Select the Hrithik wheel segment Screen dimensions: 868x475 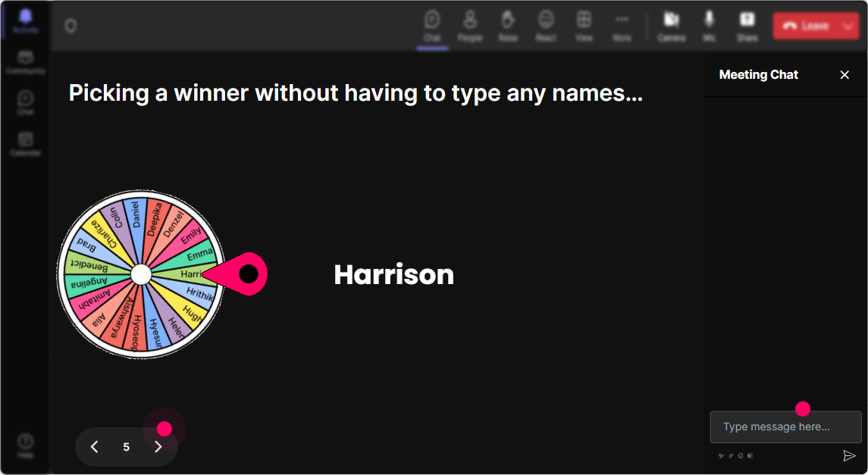coord(199,294)
